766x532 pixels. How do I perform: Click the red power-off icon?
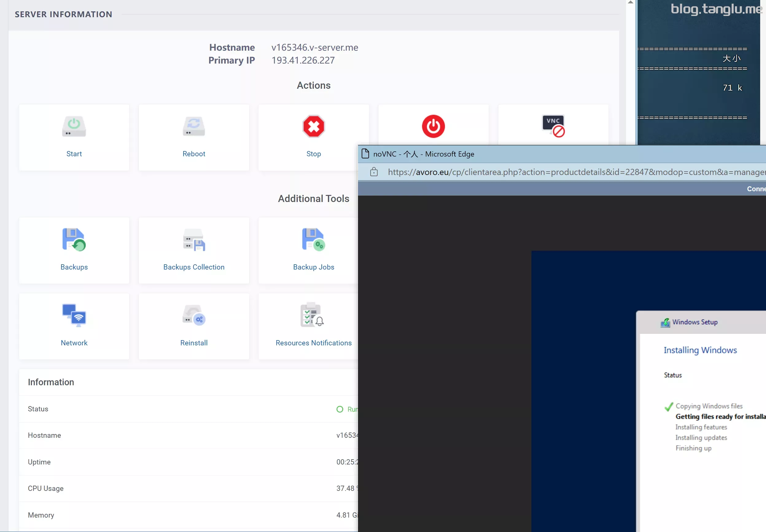click(433, 126)
